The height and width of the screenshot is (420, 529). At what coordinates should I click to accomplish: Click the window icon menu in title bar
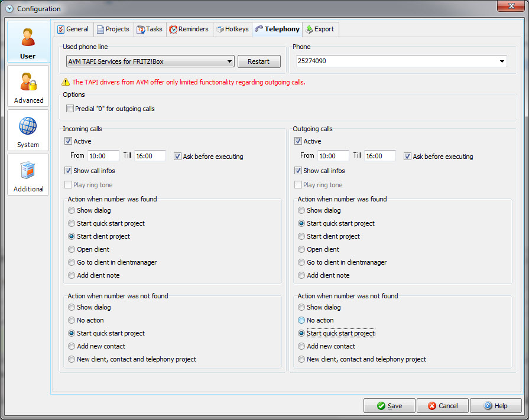click(9, 8)
